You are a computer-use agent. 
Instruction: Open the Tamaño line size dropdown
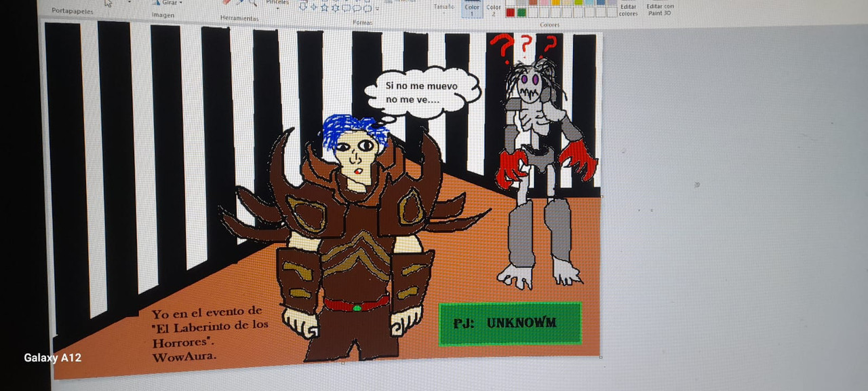[x=444, y=7]
